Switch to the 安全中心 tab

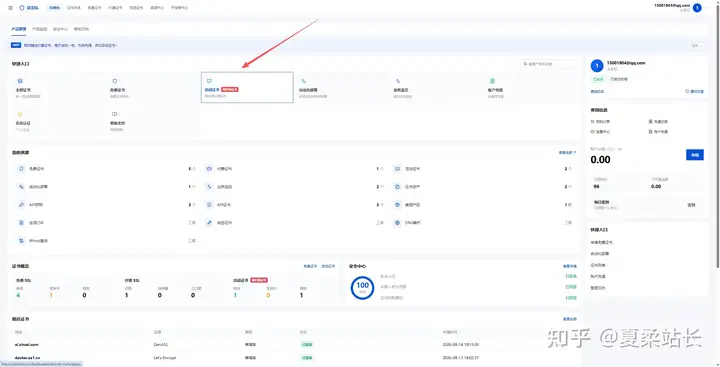click(x=60, y=29)
